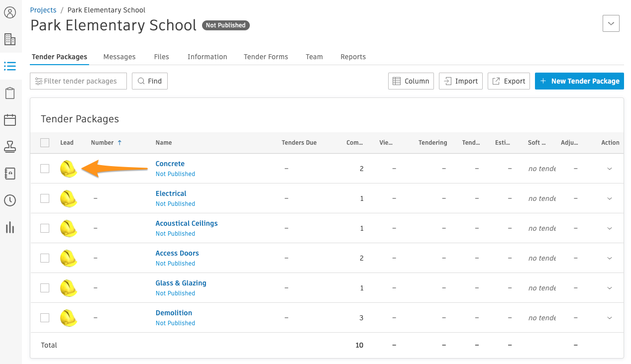Click the hard hat lead icon for Electrical
631x364 pixels.
68,198
